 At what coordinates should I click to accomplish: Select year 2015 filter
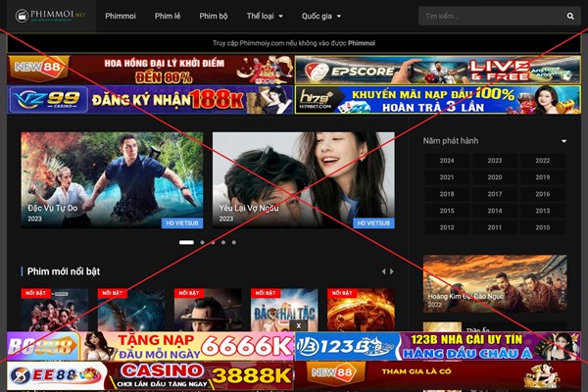pyautogui.click(x=447, y=211)
